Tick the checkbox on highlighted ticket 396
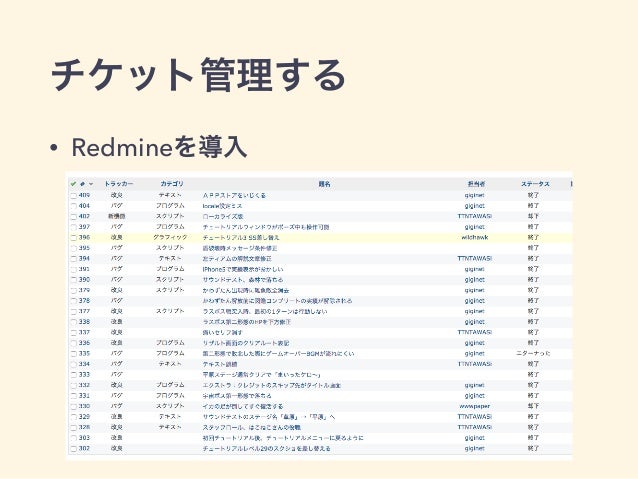The image size is (638, 479). pos(74,238)
